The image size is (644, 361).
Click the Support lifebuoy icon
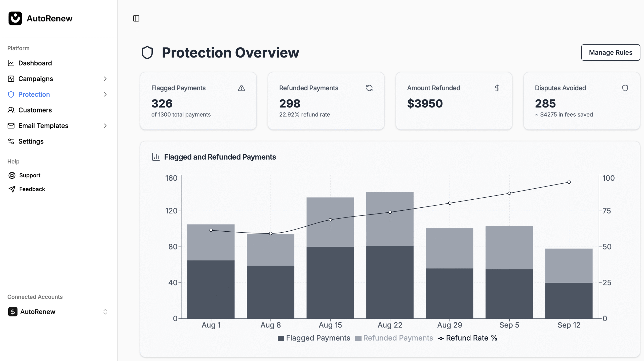[x=12, y=175]
